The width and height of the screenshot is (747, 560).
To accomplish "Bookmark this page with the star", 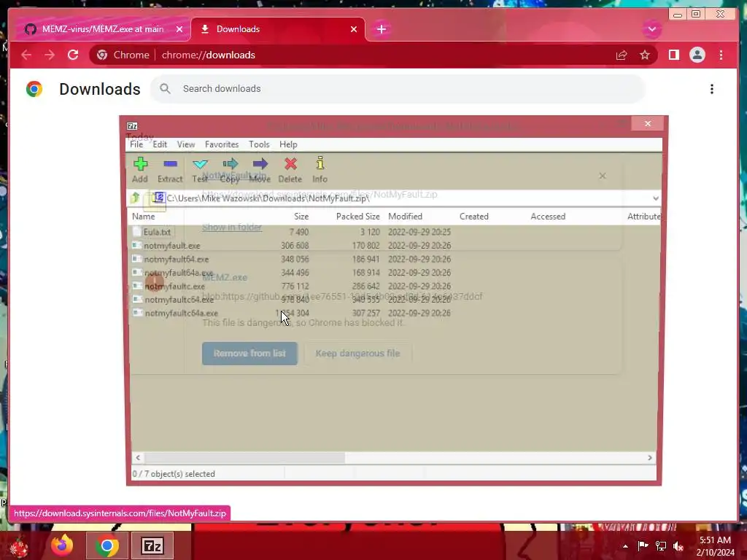I will [645, 55].
